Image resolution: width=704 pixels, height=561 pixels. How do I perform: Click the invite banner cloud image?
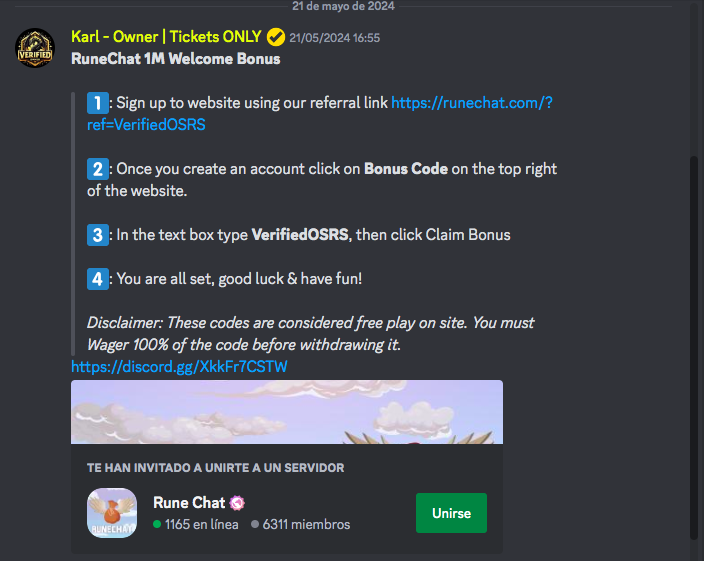click(287, 412)
